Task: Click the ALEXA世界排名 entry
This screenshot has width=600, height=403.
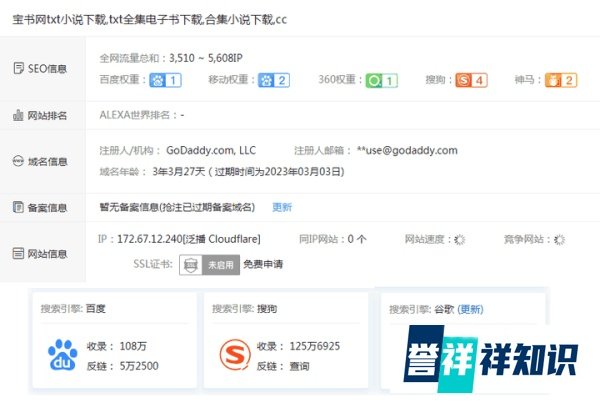Action: pyautogui.click(x=142, y=115)
